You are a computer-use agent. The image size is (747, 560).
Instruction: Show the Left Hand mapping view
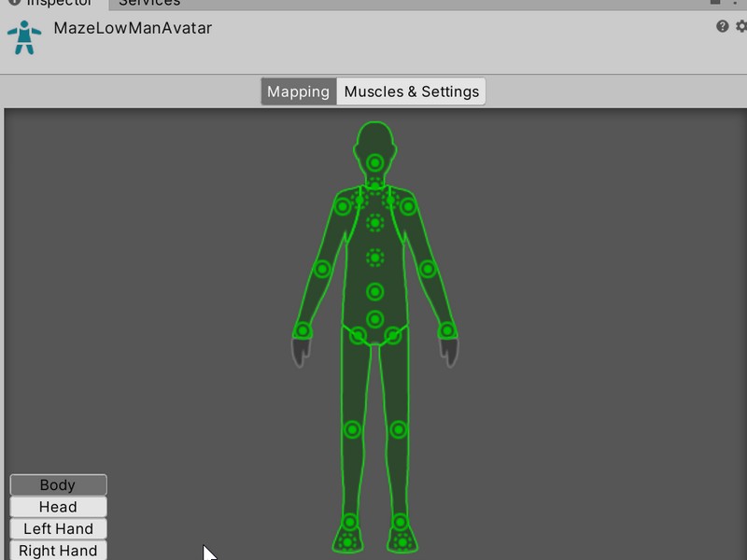(58, 528)
